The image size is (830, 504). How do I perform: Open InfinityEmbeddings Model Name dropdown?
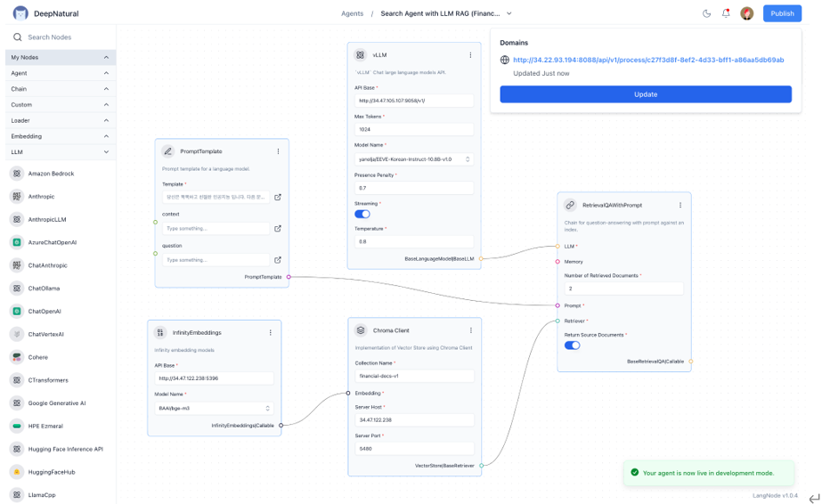tap(214, 409)
